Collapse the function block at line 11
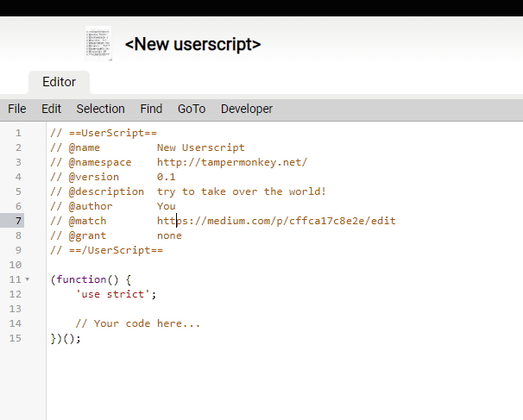This screenshot has height=420, width=523. click(28, 279)
